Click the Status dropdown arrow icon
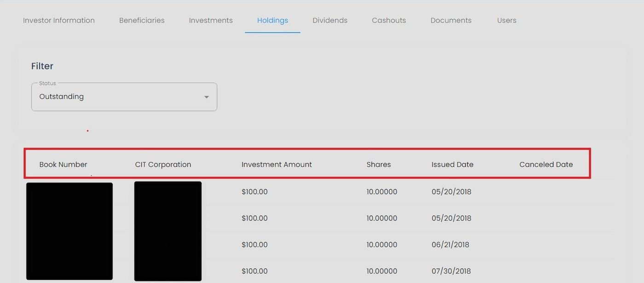 coord(207,97)
